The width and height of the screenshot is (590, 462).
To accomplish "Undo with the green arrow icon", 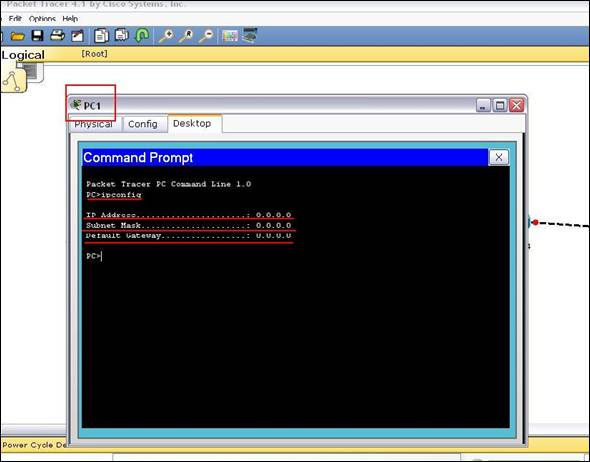I will [142, 36].
